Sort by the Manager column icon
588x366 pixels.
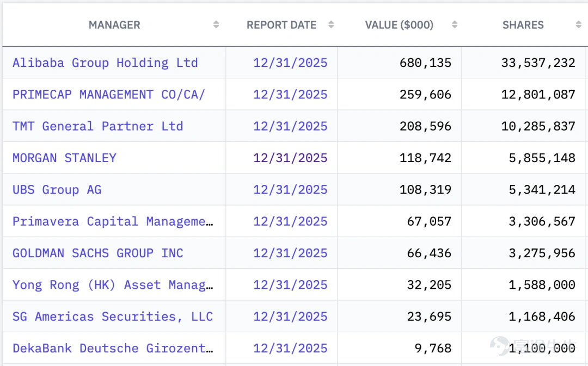[x=216, y=24]
